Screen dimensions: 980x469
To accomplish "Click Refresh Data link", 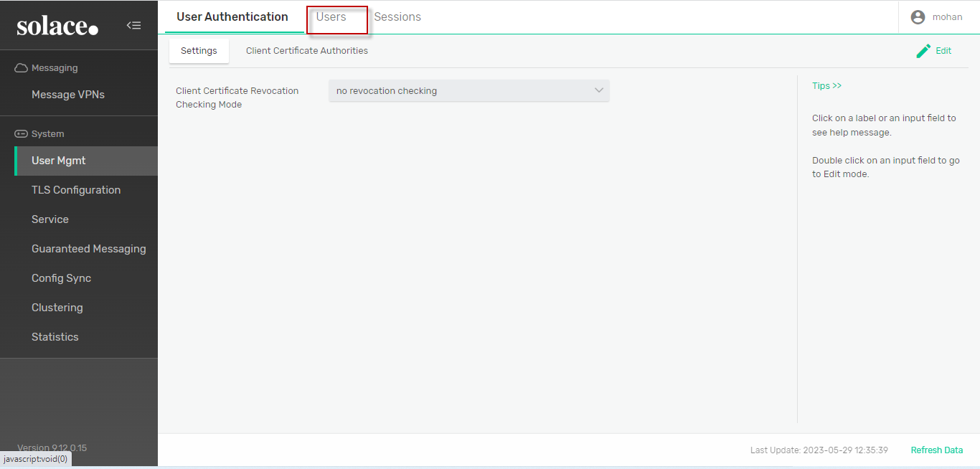I will coord(937,450).
